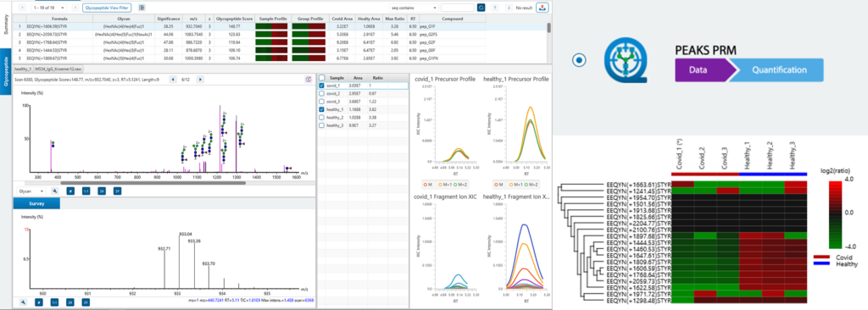Click Survey panel 2X zoom button
868x310 pixels.
pyautogui.click(x=70, y=302)
